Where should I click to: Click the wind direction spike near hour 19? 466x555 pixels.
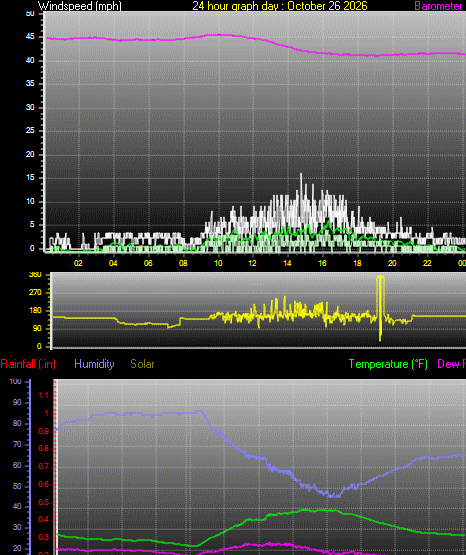(x=380, y=308)
